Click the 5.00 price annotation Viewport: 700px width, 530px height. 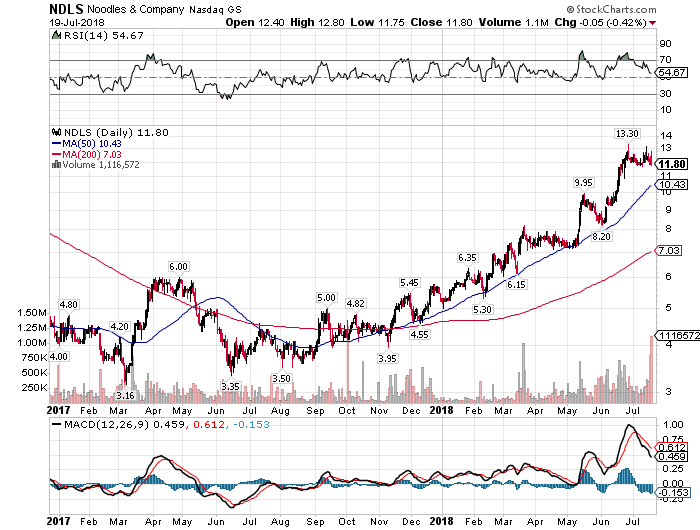click(x=326, y=298)
